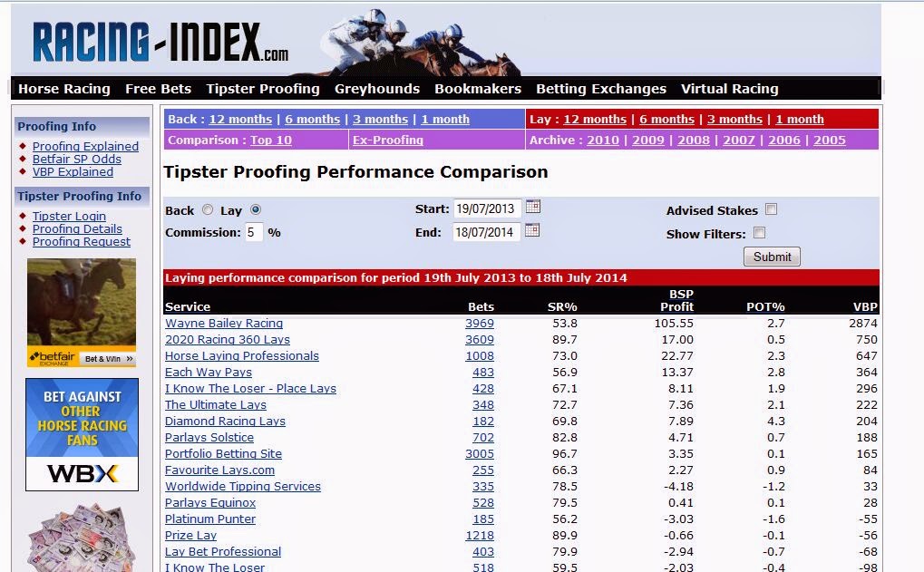Select Lay 12 months link
Viewport: 924px width, 572px height.
[x=595, y=119]
